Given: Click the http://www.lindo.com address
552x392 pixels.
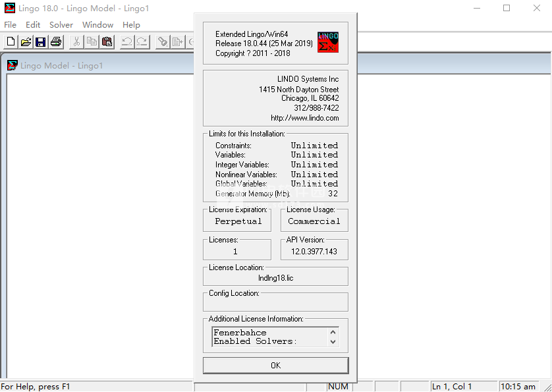Looking at the screenshot, I should (305, 118).
